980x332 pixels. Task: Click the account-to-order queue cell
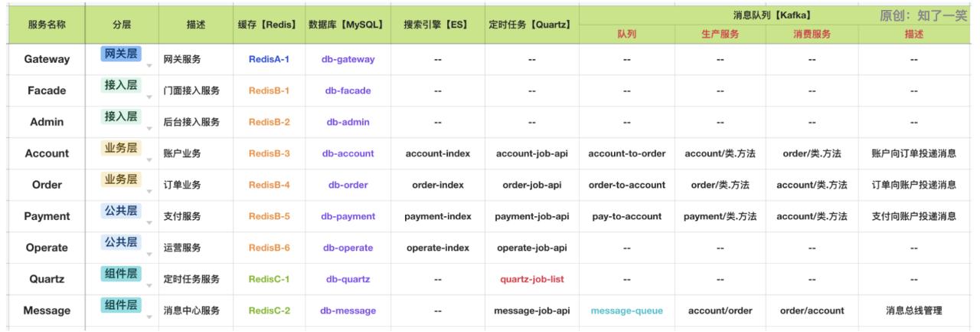click(626, 153)
